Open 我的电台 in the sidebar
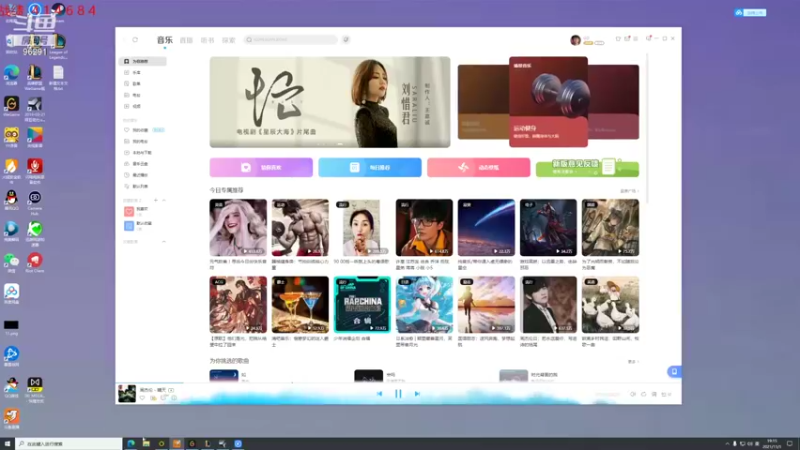This screenshot has height=450, width=800. tap(142, 141)
